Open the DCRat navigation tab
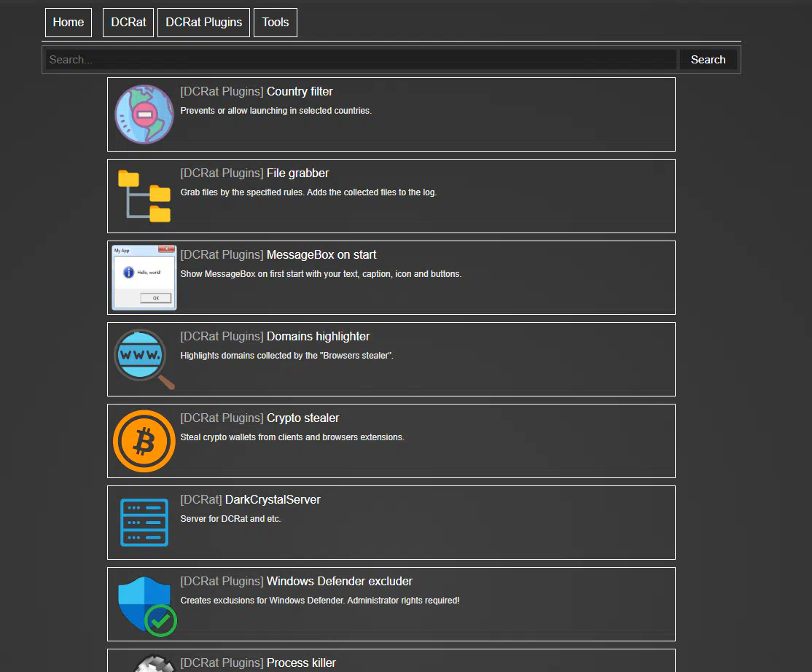The image size is (812, 672). [x=128, y=23]
